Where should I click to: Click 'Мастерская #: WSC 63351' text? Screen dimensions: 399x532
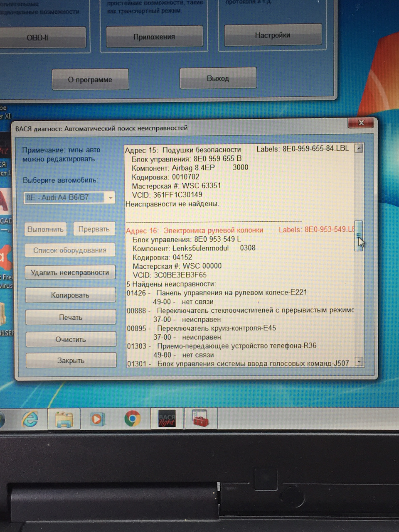[176, 186]
